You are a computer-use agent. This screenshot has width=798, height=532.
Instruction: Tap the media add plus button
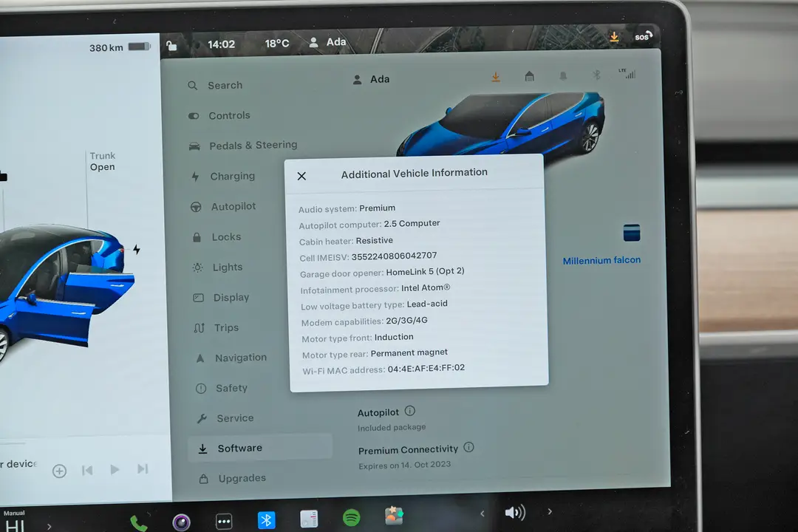click(x=60, y=471)
